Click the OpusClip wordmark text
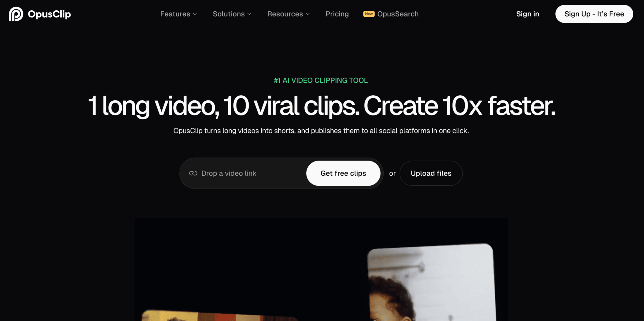 (49, 14)
